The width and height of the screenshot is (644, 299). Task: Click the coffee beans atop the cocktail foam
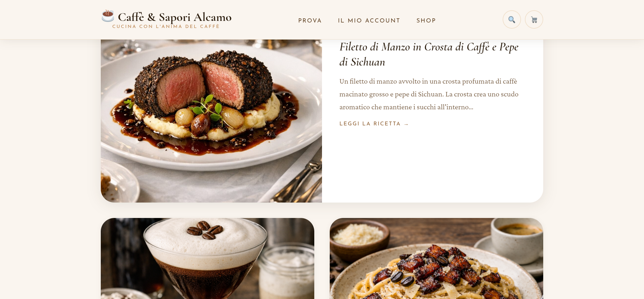(x=204, y=230)
